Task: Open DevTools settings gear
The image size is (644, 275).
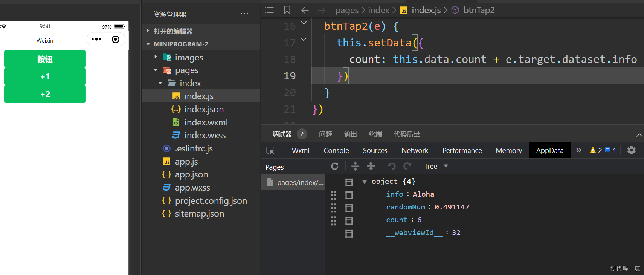Action: point(632,150)
